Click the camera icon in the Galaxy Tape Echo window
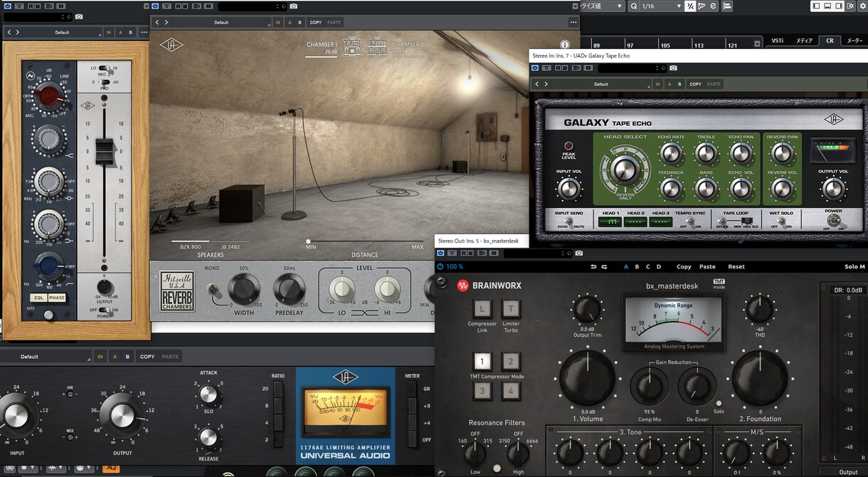 click(x=674, y=68)
